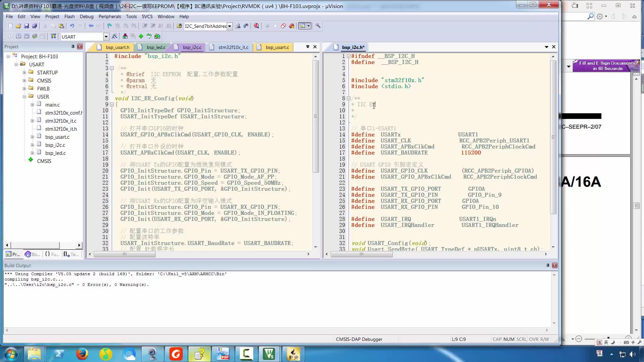Select bsp_led.c in the project tree
Viewport: 644px width, 362px height.
pos(55,153)
